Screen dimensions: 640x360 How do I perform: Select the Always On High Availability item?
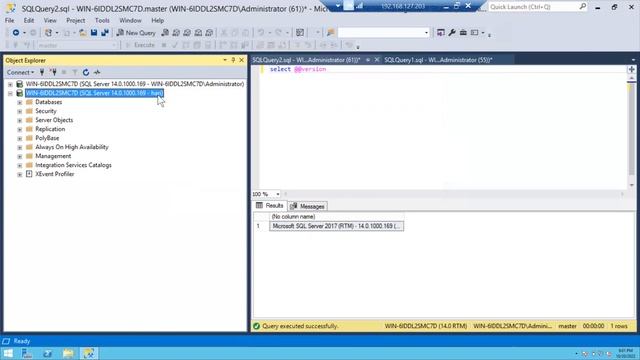point(72,147)
